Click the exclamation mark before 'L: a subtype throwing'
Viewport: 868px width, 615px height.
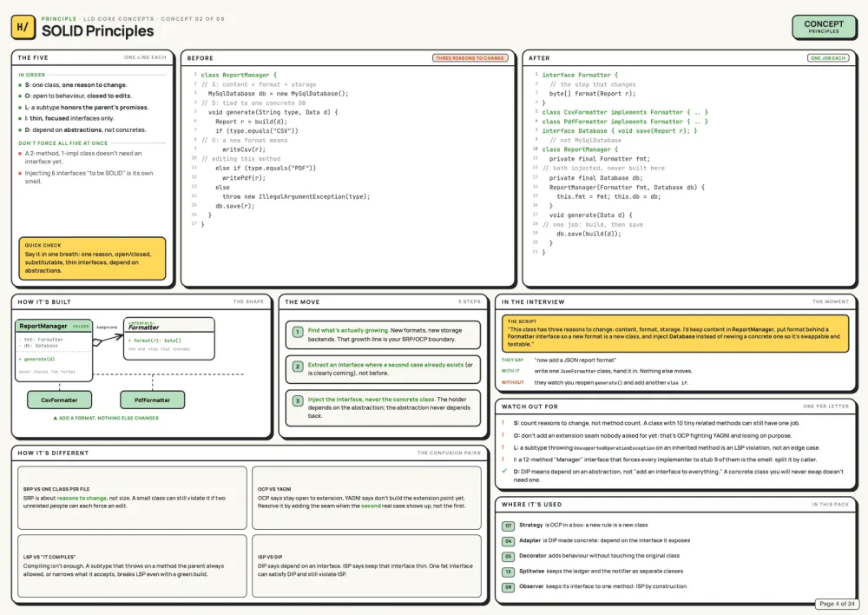click(503, 447)
